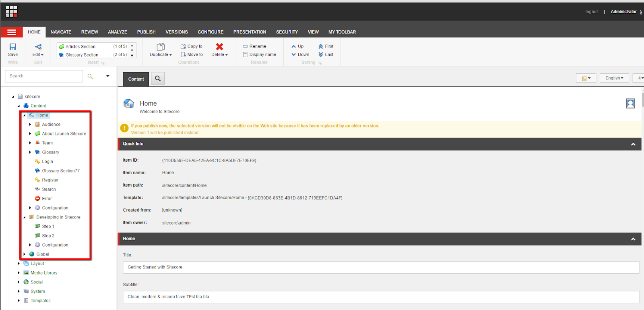The width and height of the screenshot is (644, 310).
Task: Click the Display name command
Action: [x=260, y=54]
